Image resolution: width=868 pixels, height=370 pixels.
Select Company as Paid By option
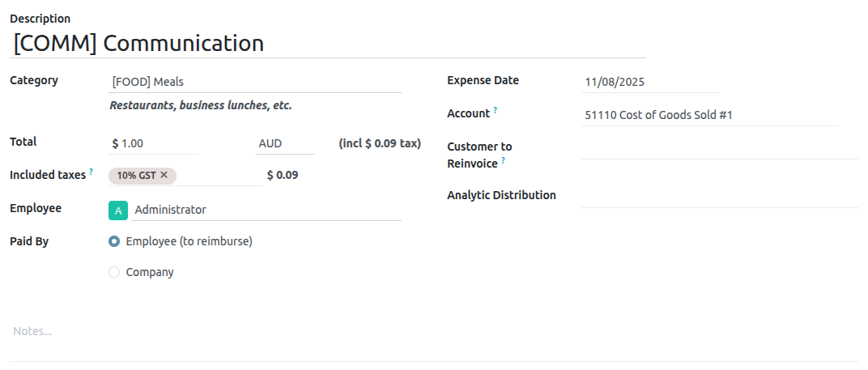(114, 272)
